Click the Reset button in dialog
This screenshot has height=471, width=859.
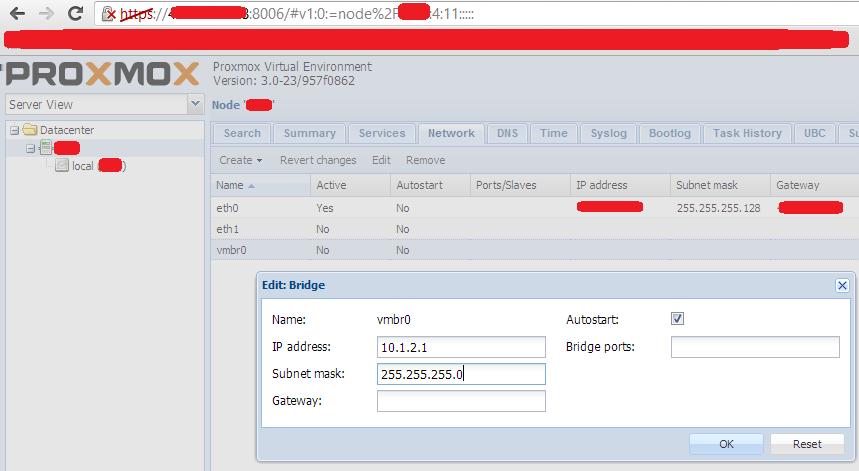(807, 444)
